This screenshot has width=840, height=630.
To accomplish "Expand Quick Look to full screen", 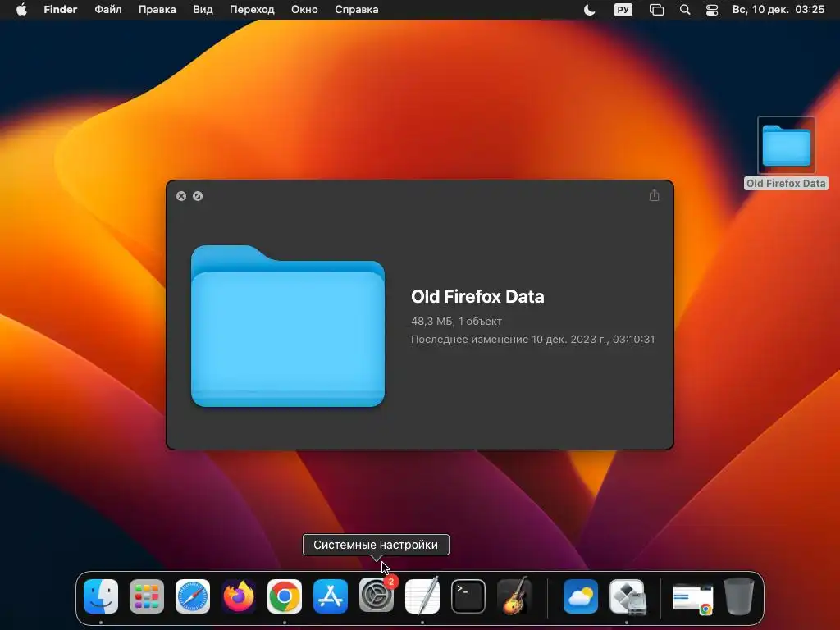I will click(x=198, y=196).
